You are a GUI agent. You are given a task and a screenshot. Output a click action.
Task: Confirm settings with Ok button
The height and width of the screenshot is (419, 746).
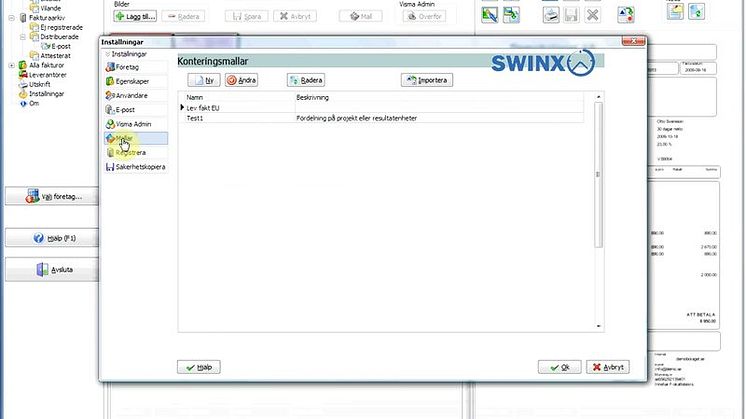560,367
